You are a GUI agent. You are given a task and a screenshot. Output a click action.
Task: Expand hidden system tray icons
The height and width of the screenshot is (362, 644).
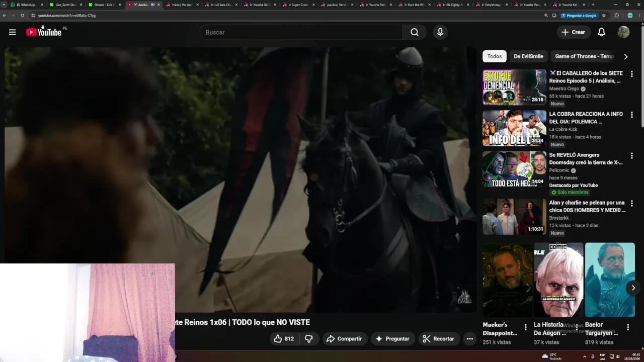pos(585,356)
